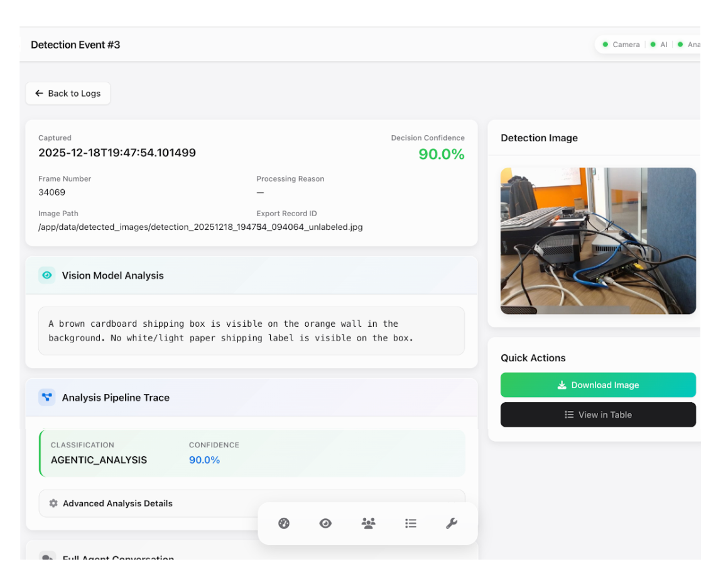Click the AI status indicator
Image resolution: width=728 pixels, height=573 pixels.
pos(659,45)
